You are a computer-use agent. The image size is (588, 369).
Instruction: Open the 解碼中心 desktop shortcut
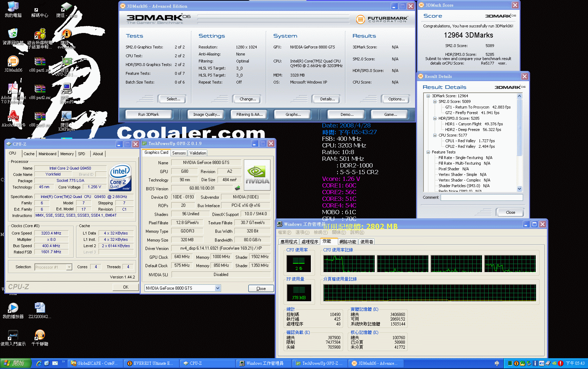point(40,10)
